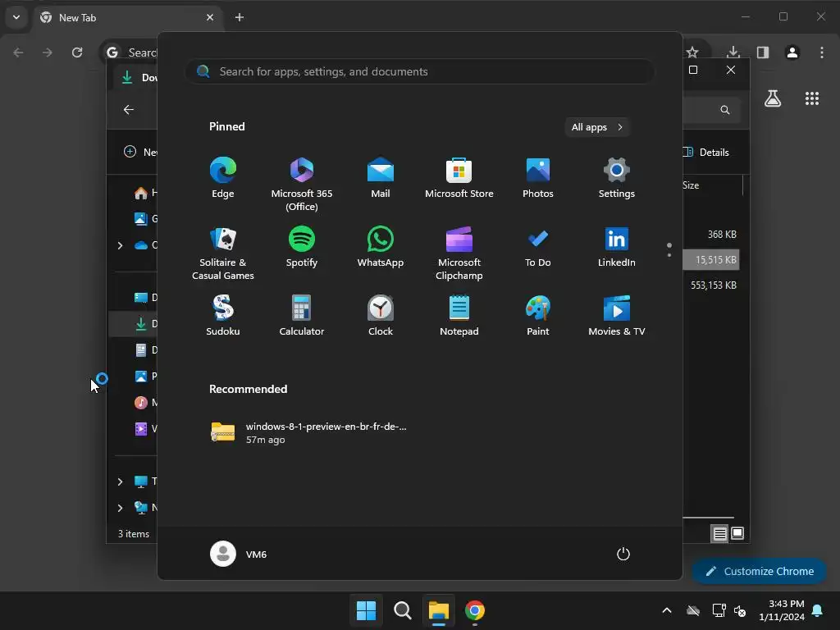Image resolution: width=840 pixels, height=630 pixels.
Task: Show hidden system tray icons
Action: [x=667, y=610]
